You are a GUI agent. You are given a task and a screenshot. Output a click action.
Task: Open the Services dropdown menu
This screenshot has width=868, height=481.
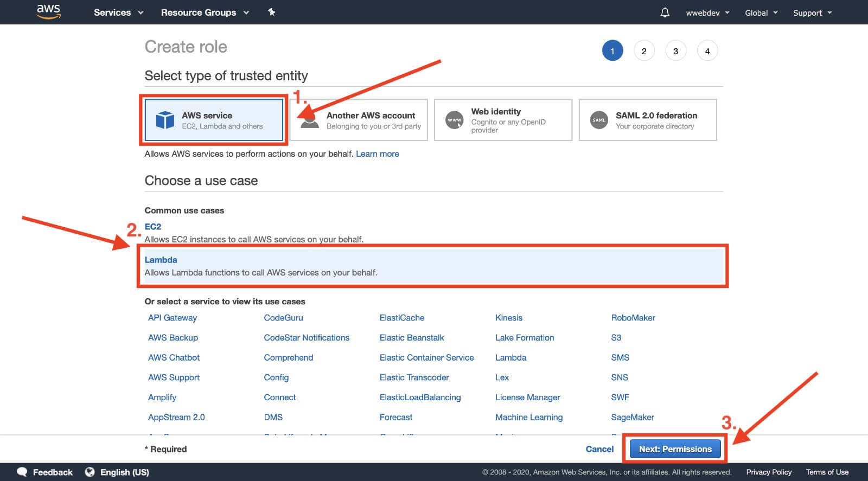coord(118,12)
